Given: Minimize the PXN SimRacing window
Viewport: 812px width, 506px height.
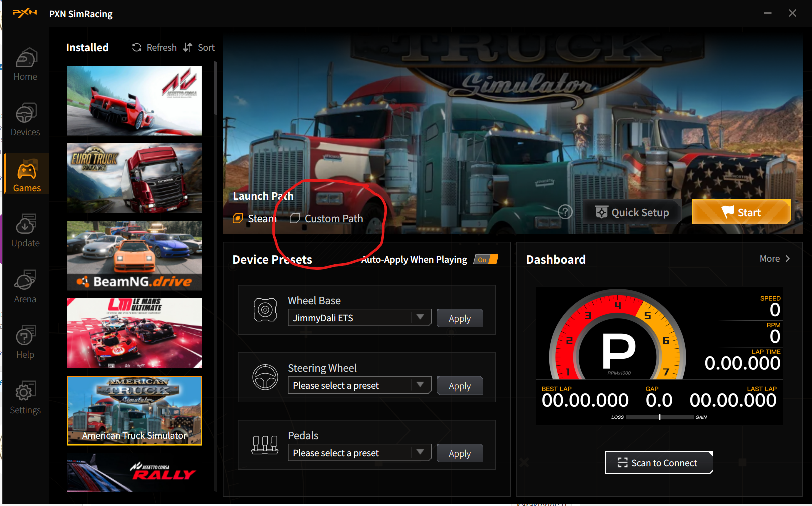Looking at the screenshot, I should tap(768, 13).
